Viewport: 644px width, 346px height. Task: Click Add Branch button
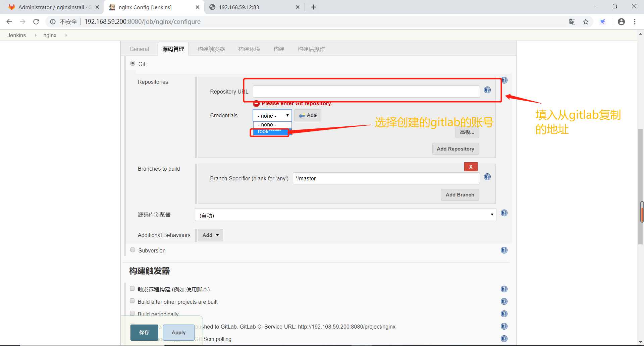pos(460,194)
